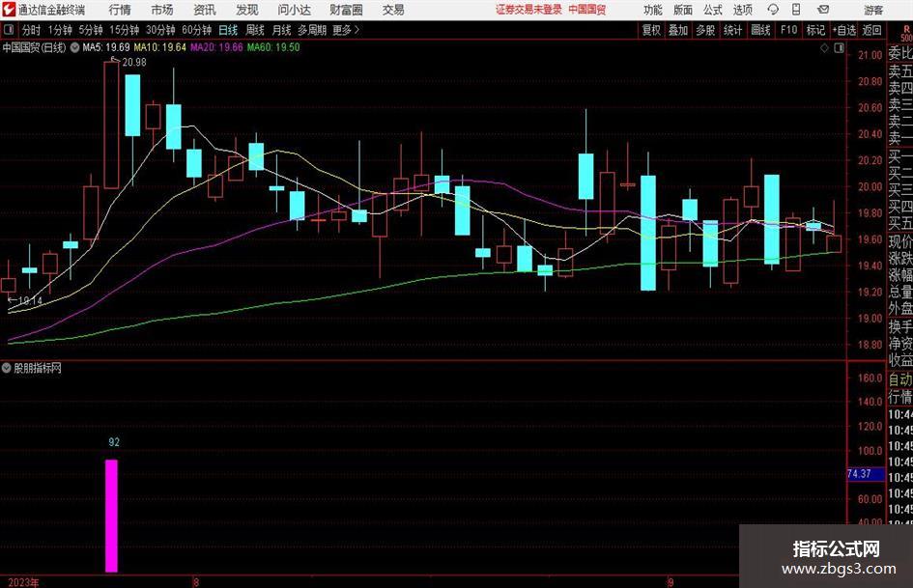Open the 市场 menu
This screenshot has width=913, height=588.
162,10
